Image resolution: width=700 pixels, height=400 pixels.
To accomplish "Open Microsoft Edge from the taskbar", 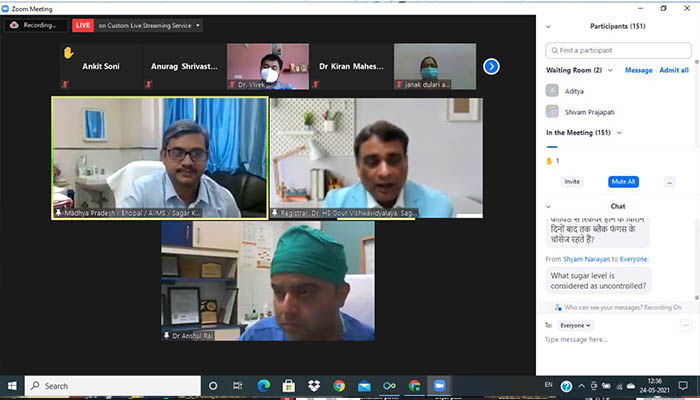I will click(x=264, y=386).
